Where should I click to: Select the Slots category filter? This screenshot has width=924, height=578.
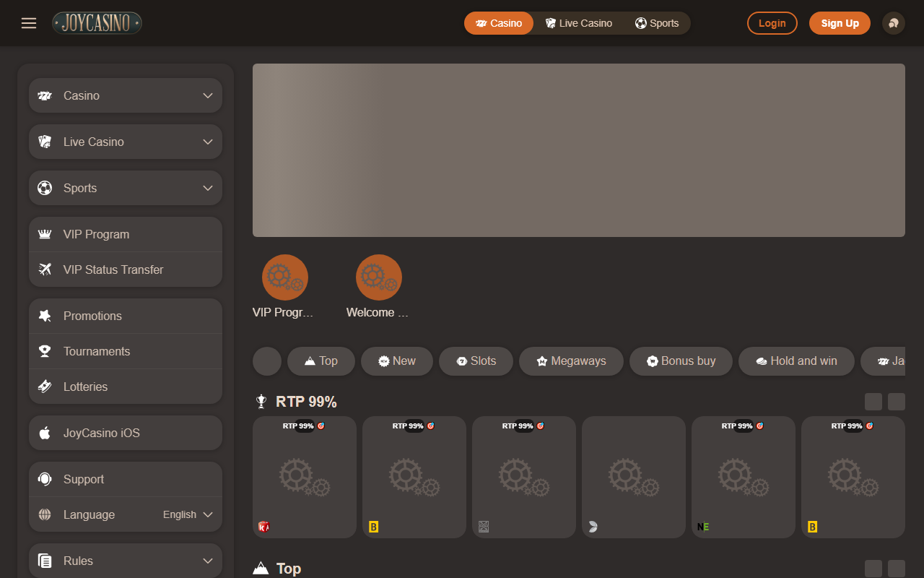click(476, 361)
